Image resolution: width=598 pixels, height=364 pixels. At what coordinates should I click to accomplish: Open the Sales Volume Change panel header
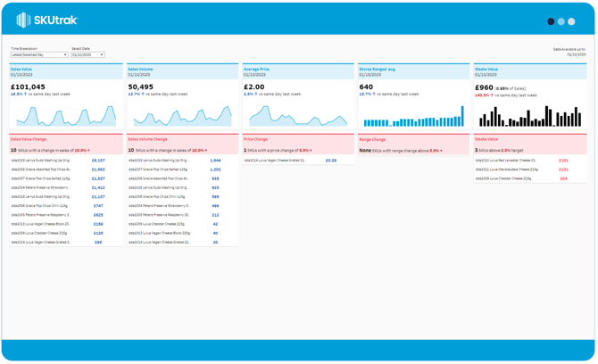182,139
